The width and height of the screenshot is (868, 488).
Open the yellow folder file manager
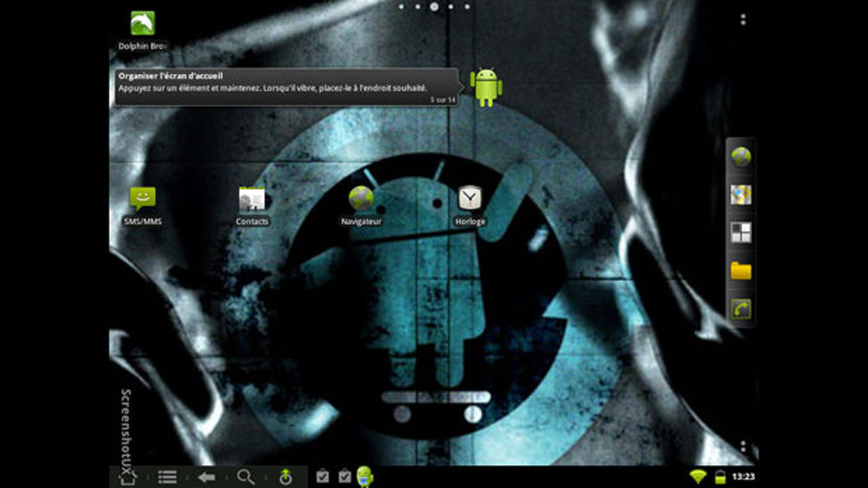click(741, 271)
